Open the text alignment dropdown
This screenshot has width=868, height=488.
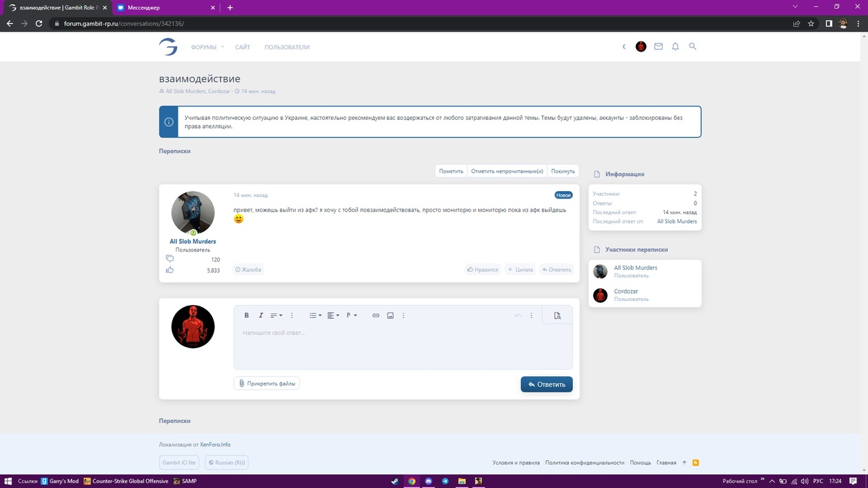tap(333, 315)
